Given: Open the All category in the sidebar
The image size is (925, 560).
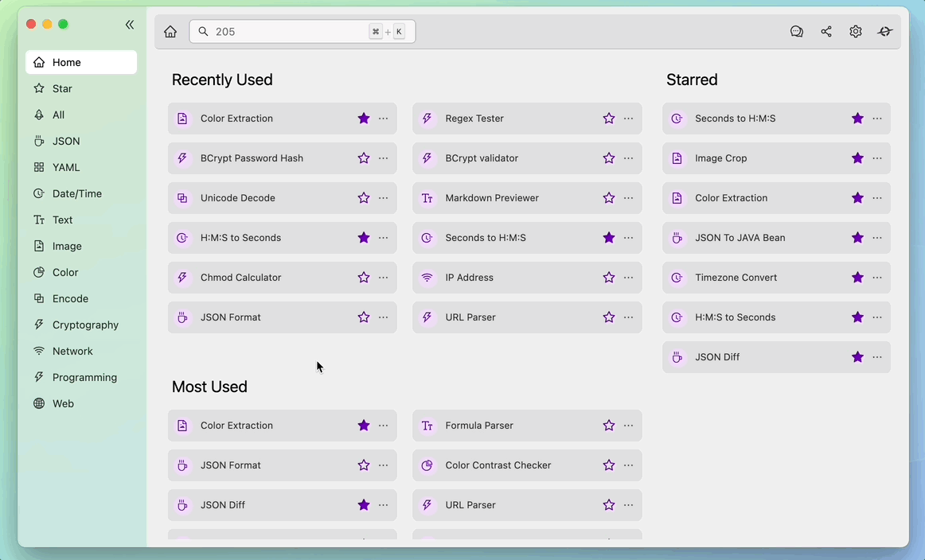Looking at the screenshot, I should 81,115.
